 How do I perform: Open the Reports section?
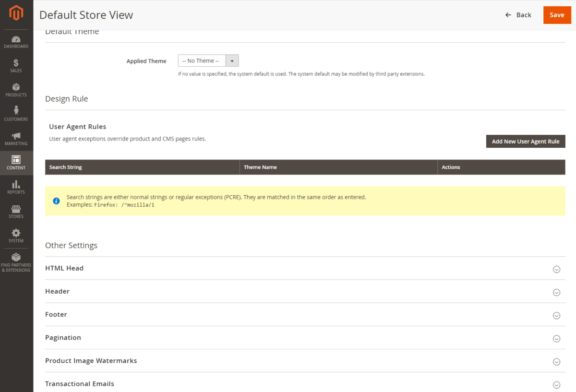(x=16, y=187)
